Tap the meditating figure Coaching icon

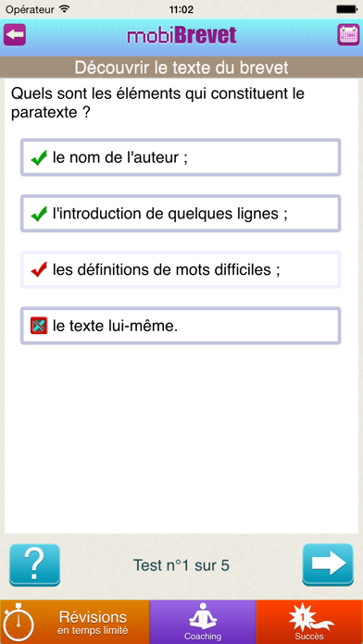point(202,618)
